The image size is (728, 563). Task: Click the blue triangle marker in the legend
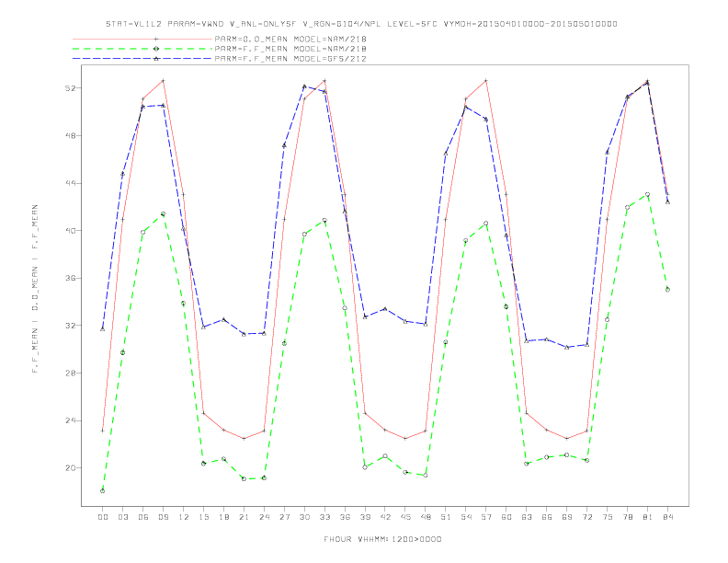pos(156,59)
